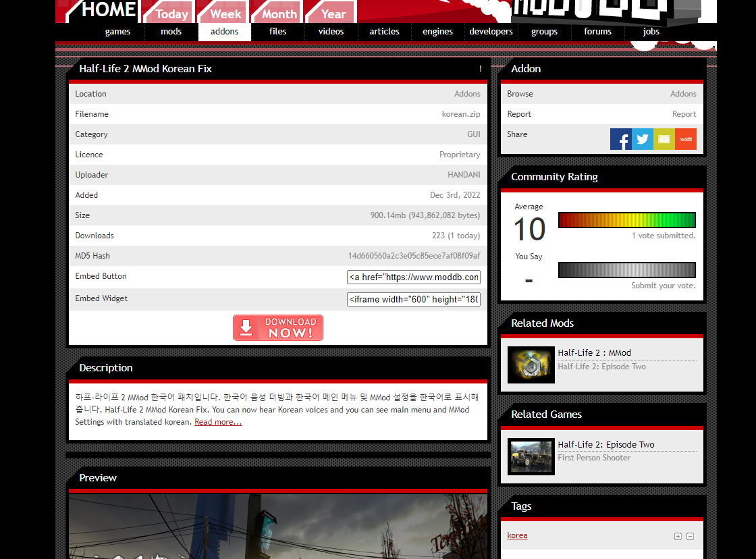
Task: Click the preview screenshot image
Action: [x=278, y=526]
